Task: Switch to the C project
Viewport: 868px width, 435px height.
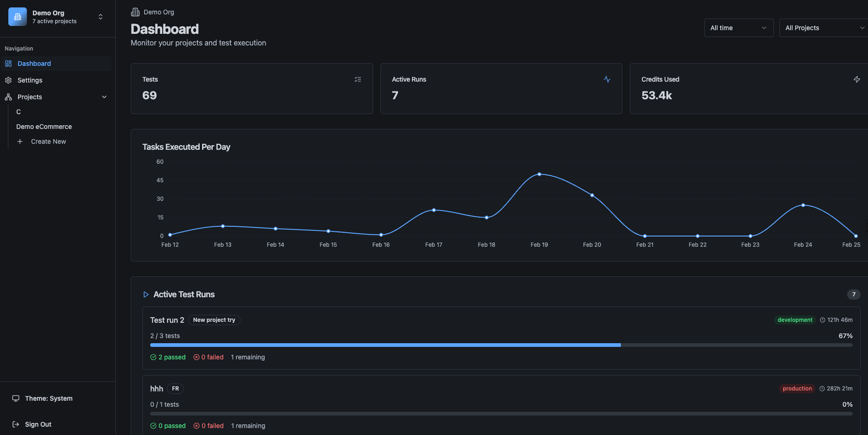Action: click(x=18, y=112)
